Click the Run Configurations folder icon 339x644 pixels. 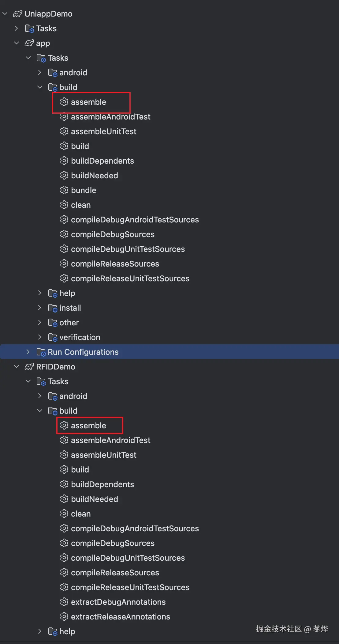tap(41, 352)
